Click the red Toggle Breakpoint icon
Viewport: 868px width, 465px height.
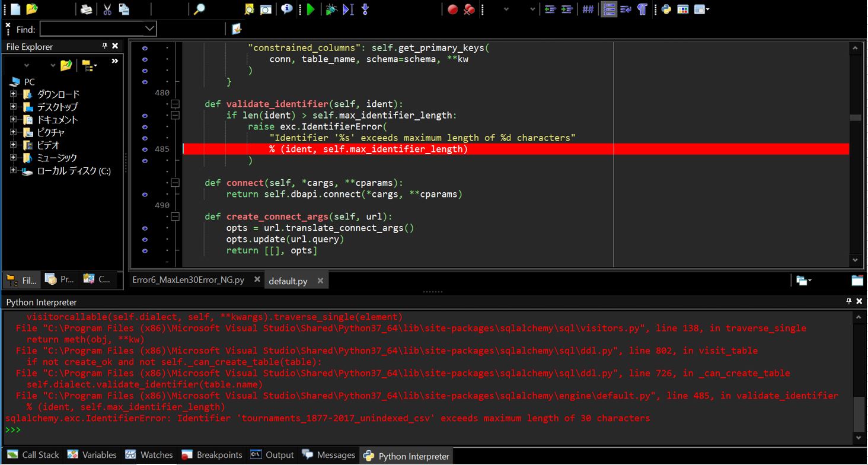(452, 9)
